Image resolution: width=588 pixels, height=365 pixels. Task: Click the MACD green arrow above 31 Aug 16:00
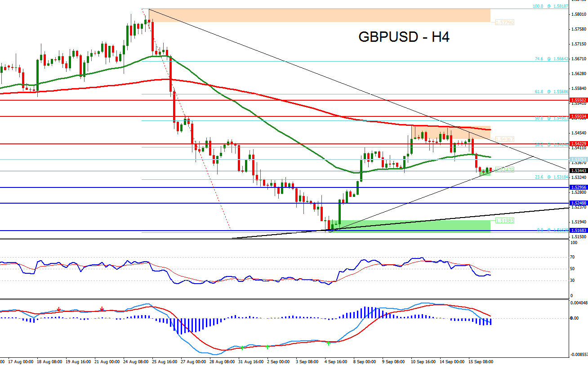click(x=242, y=347)
